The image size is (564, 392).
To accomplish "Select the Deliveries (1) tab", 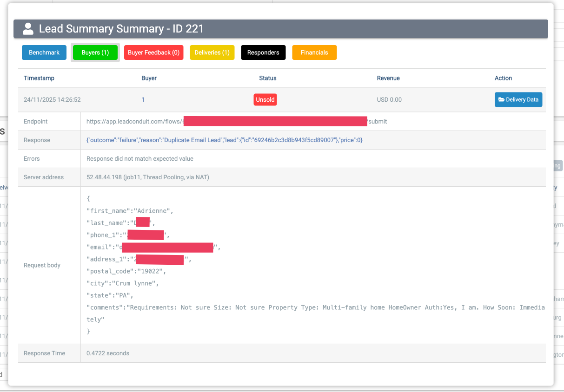I will pos(212,52).
